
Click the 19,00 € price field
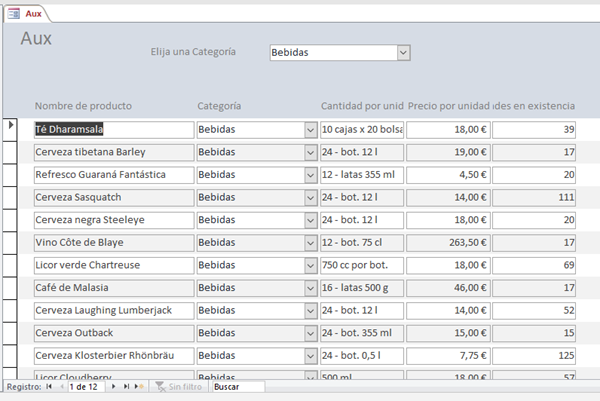click(x=448, y=152)
